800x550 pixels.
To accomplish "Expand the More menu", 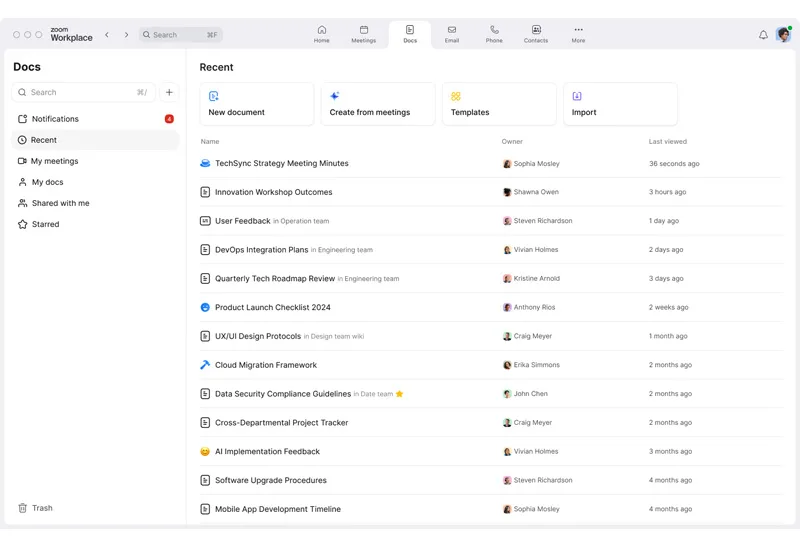I will tap(578, 34).
